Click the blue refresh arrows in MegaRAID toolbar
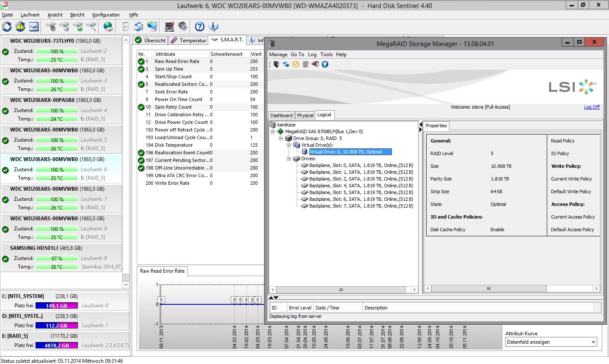 click(286, 64)
